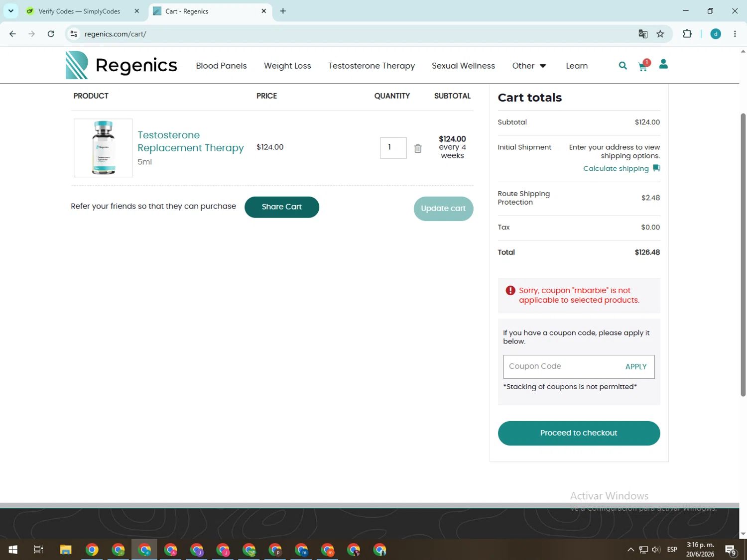Click the taskbar clock and date
Screen dimensions: 747x560
pyautogui.click(x=700, y=550)
